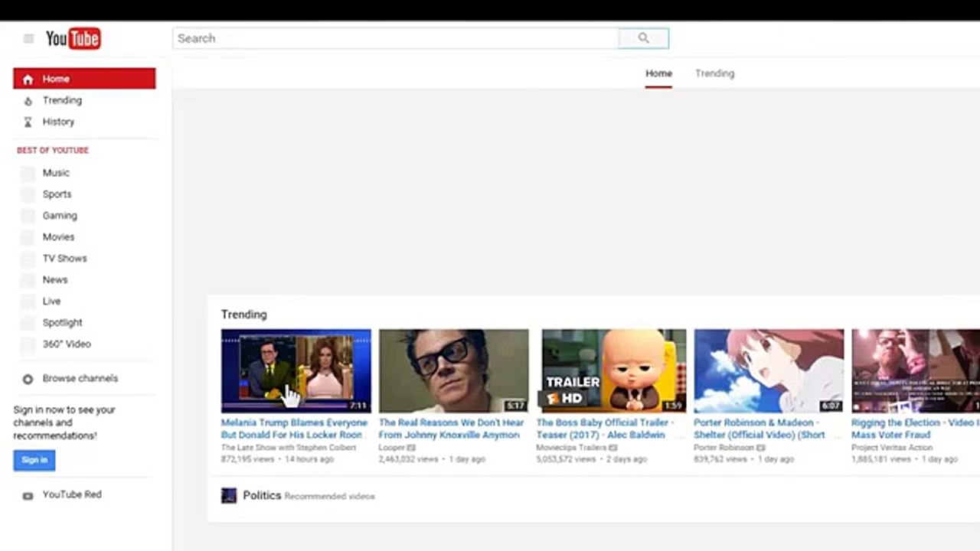
Task: Open the Movieclips Trailers channel link
Action: [x=572, y=448]
